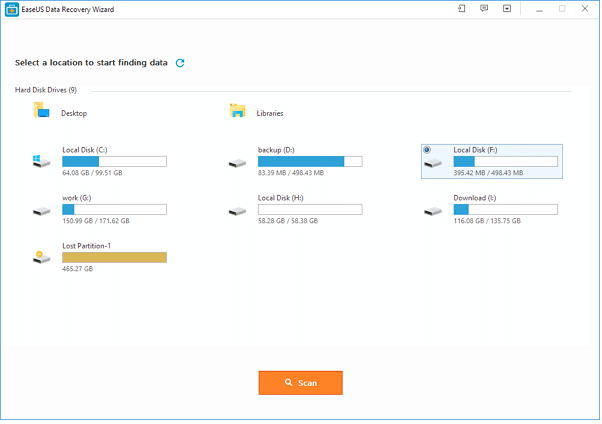Click the work (G:) usage bar
The width and height of the screenshot is (602, 424).
114,210
